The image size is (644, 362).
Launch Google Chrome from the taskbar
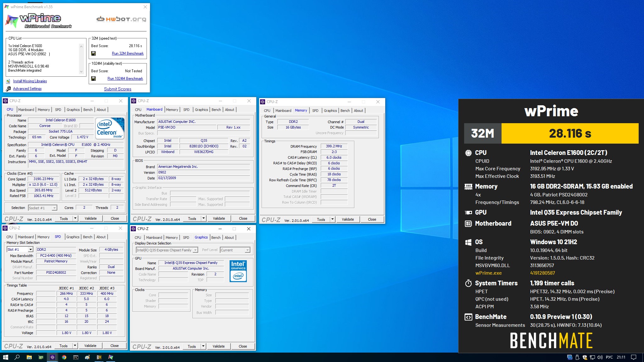(x=64, y=357)
